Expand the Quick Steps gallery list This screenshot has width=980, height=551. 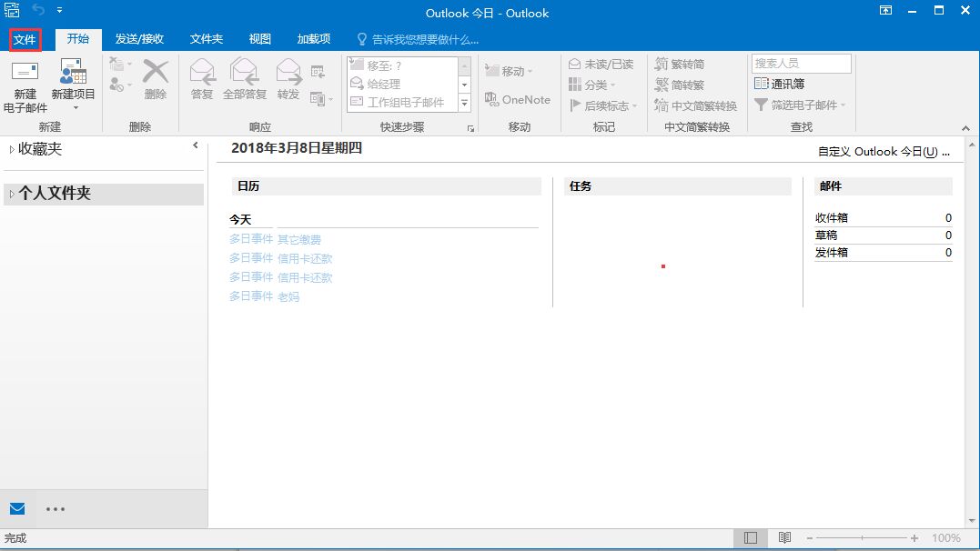click(x=464, y=103)
